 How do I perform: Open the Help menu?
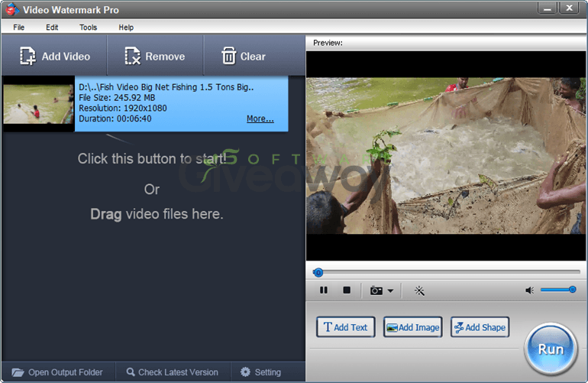click(126, 28)
